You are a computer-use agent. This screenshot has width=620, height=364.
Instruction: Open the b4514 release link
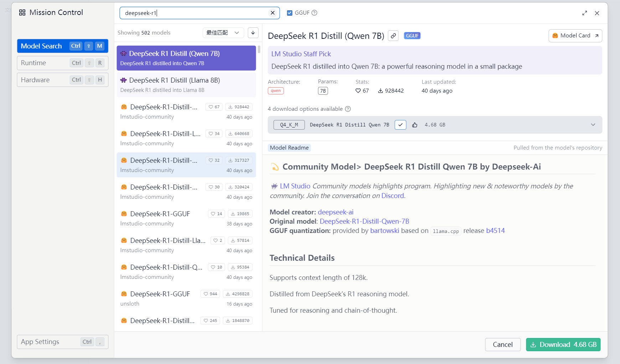click(x=495, y=230)
